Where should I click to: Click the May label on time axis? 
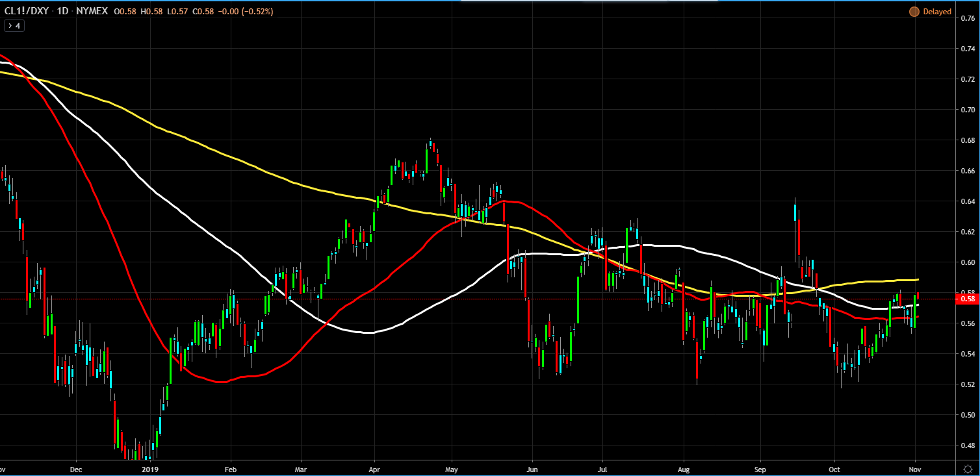coord(452,468)
